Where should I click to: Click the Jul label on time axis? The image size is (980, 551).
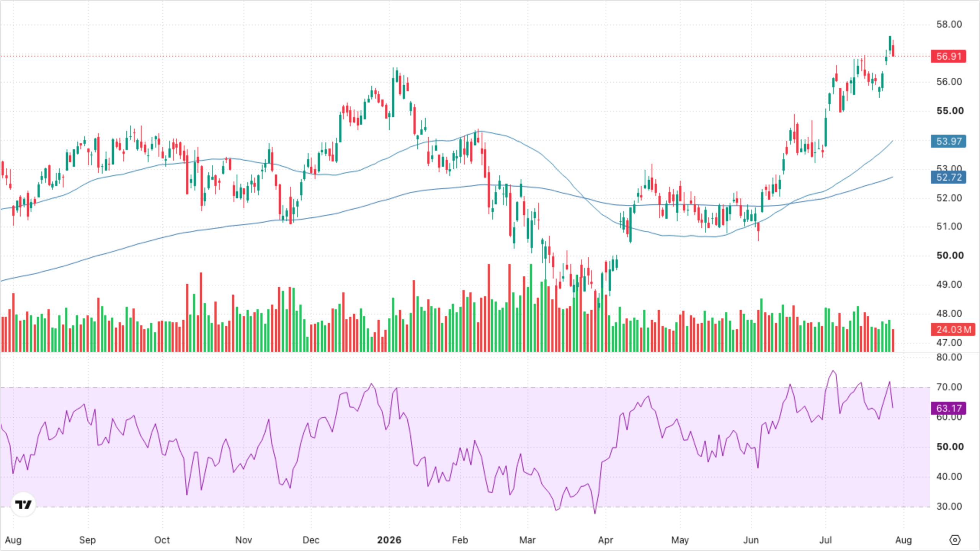(x=825, y=540)
